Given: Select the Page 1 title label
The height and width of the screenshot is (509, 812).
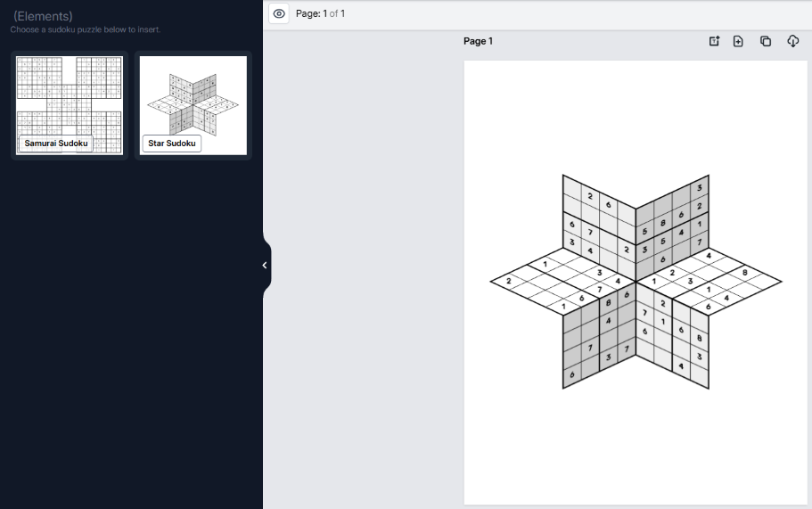Looking at the screenshot, I should [x=478, y=41].
